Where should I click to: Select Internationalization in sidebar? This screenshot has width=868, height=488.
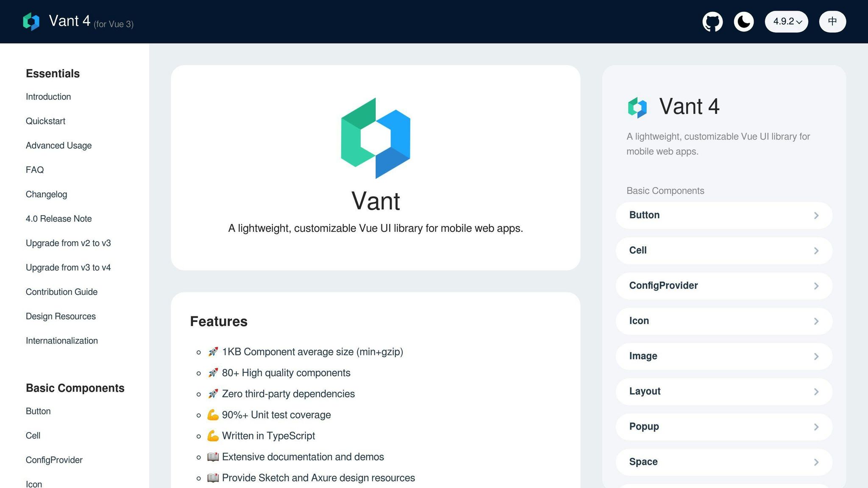coord(61,341)
